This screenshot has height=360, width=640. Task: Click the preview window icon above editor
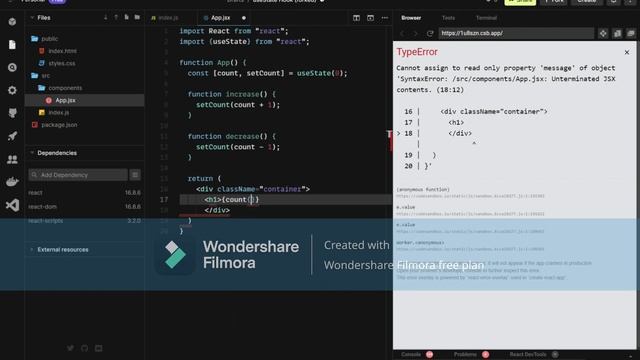tap(370, 18)
